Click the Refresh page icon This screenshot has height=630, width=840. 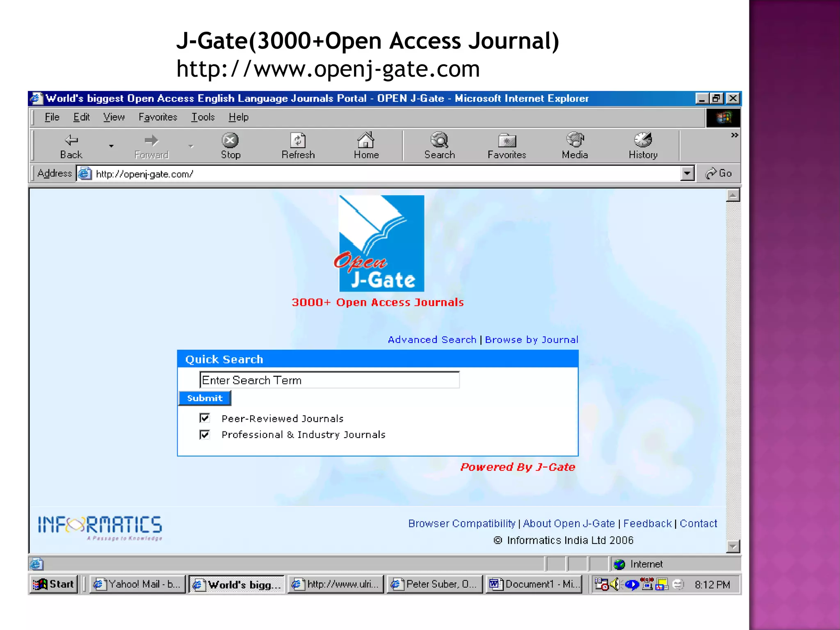coord(298,140)
